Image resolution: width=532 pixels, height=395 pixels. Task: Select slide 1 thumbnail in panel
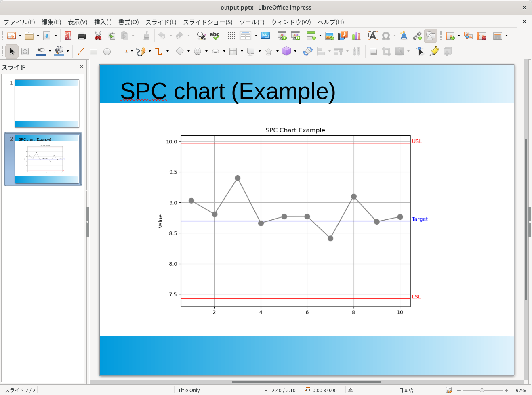(x=46, y=103)
